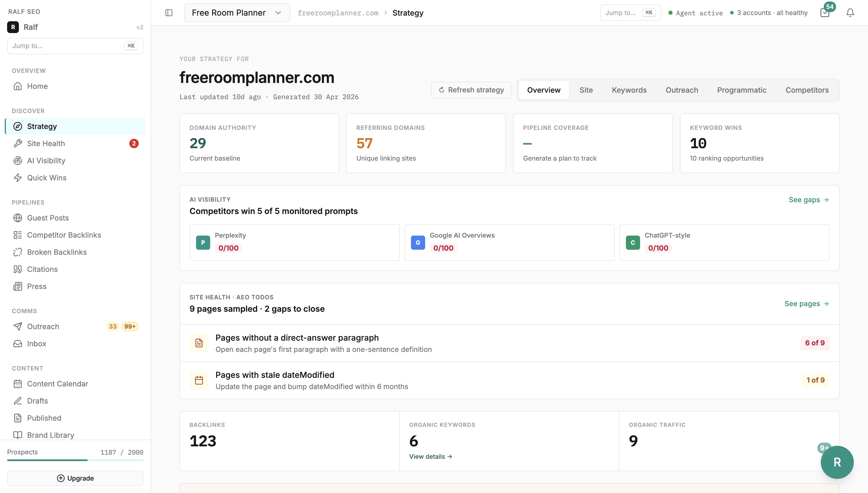Open the Free Room Planner project dropdown
The image size is (868, 493).
(237, 13)
